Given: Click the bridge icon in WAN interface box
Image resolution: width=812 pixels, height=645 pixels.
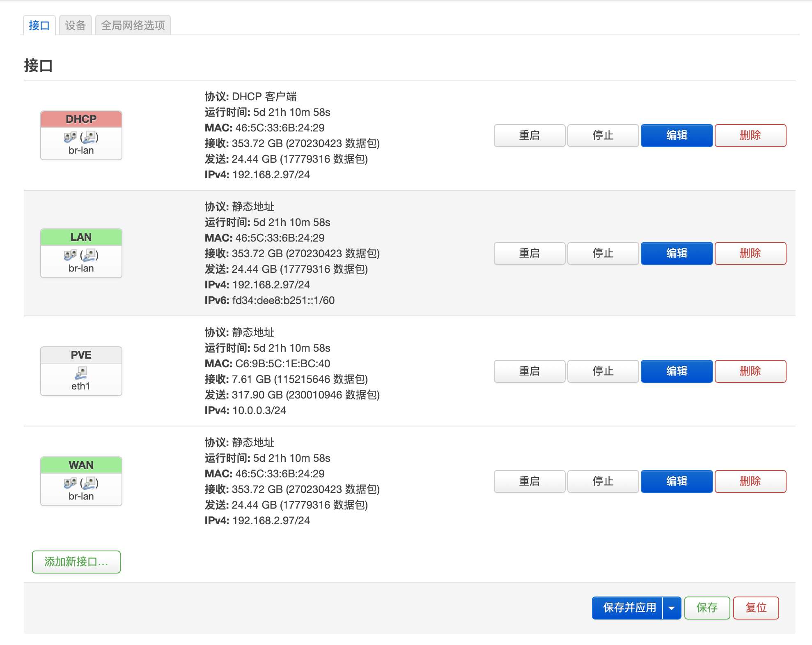Looking at the screenshot, I should pyautogui.click(x=70, y=483).
